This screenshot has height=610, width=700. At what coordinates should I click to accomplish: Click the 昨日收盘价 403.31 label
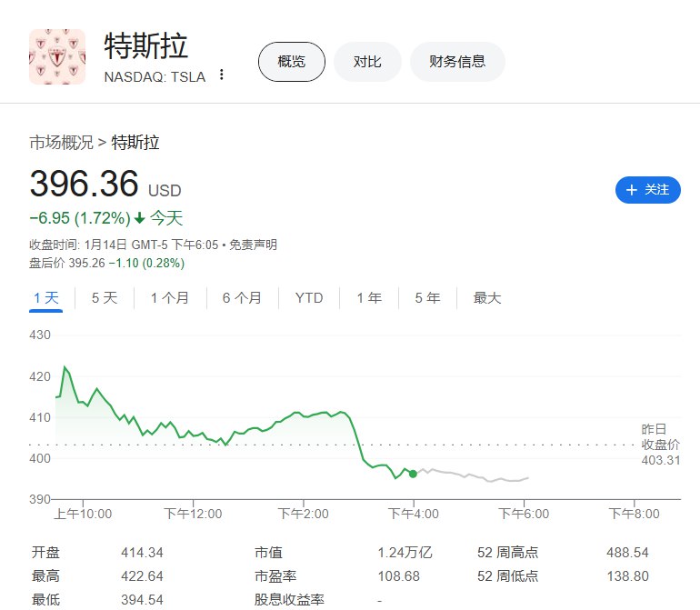click(660, 445)
